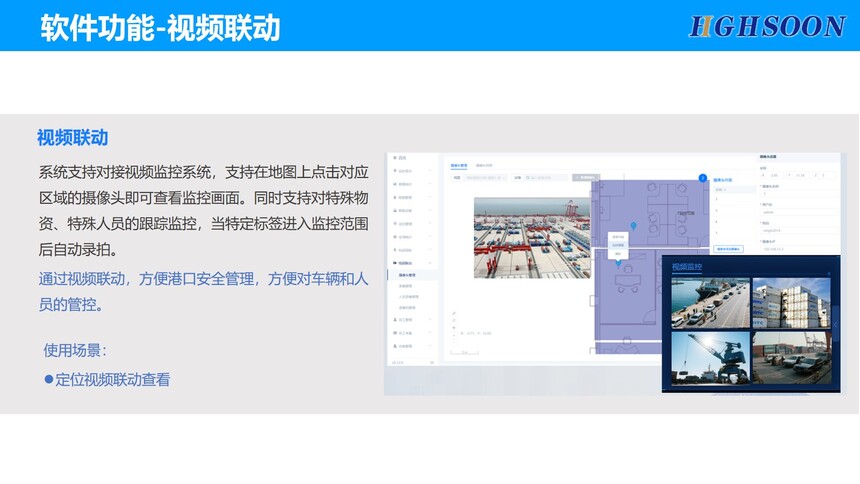Screen dimensions: 860x484
Task: Choose the bottom entry in map context menu
Action: [x=618, y=254]
